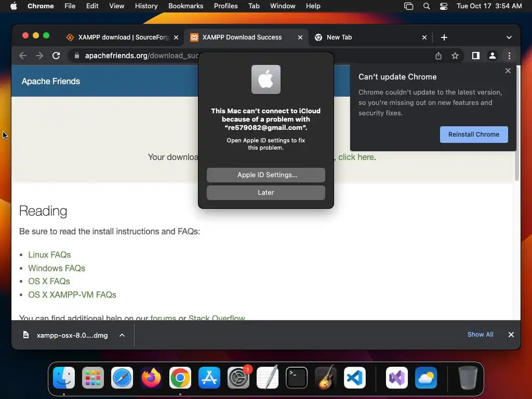Screen dimensions: 532x399
Task: Open the Window menu
Action: click(283, 6)
